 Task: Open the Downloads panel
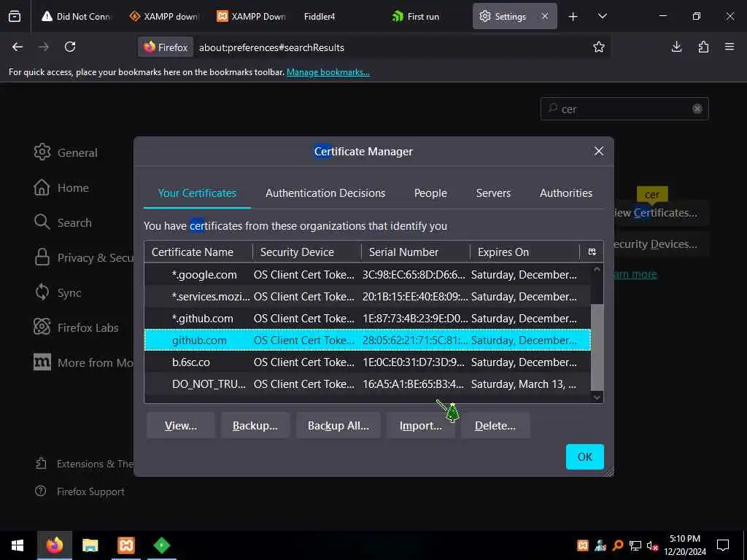click(676, 47)
